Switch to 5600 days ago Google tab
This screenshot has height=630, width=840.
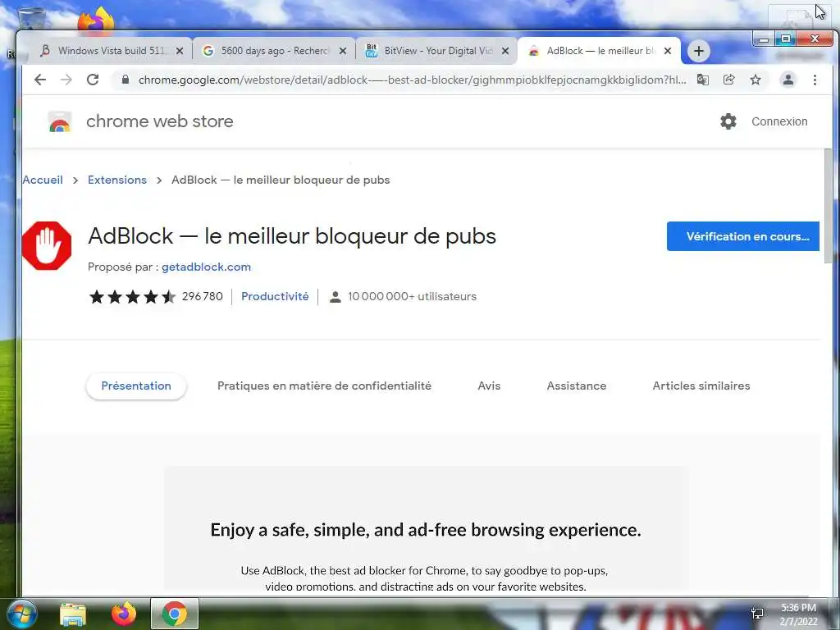(x=273, y=51)
